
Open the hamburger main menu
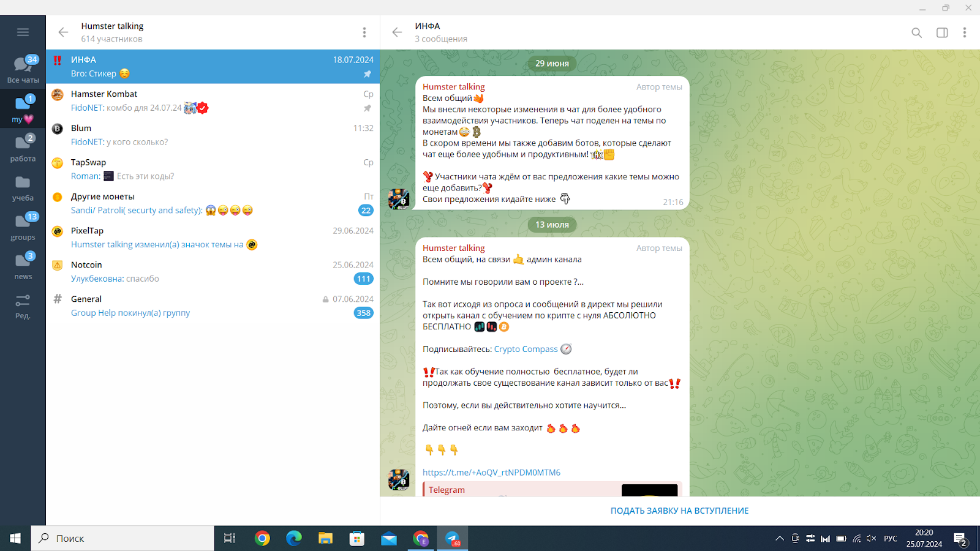23,32
